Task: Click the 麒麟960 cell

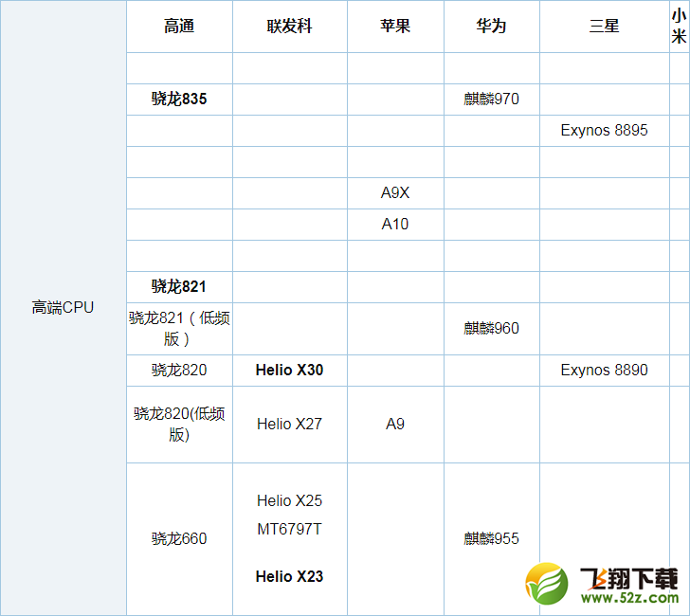Action: point(491,328)
